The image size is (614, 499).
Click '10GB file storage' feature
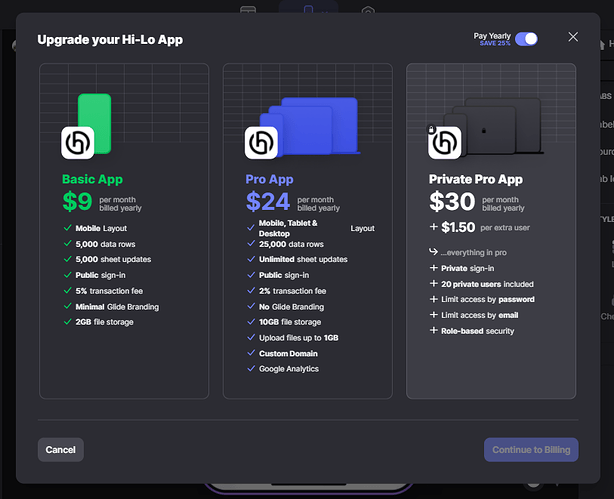(x=290, y=322)
